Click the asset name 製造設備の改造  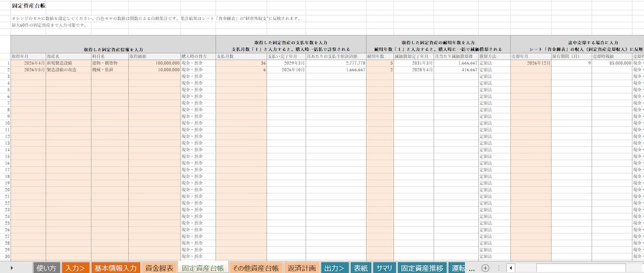[x=68, y=70]
